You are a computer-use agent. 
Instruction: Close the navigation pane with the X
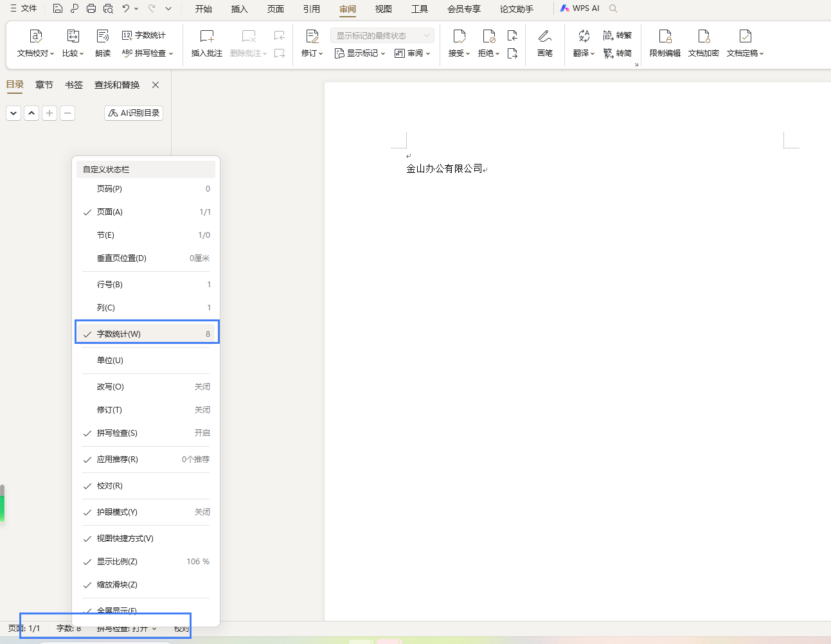tap(156, 85)
